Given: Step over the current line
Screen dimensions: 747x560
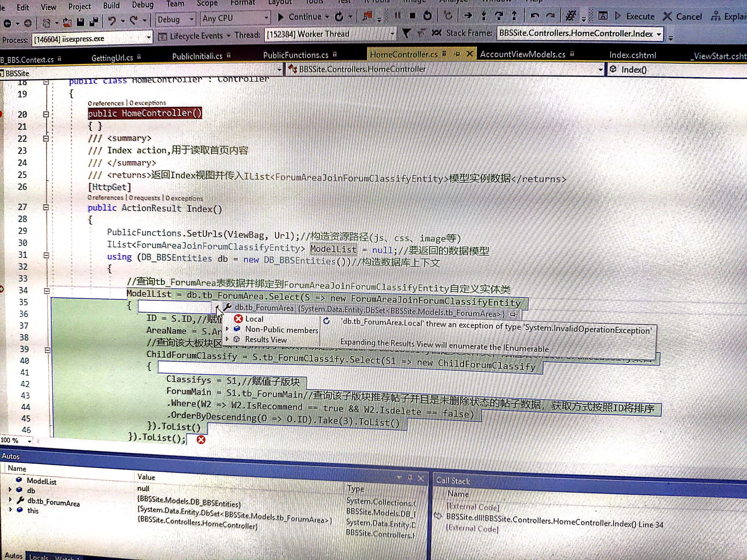Looking at the screenshot, I should click(x=499, y=16).
